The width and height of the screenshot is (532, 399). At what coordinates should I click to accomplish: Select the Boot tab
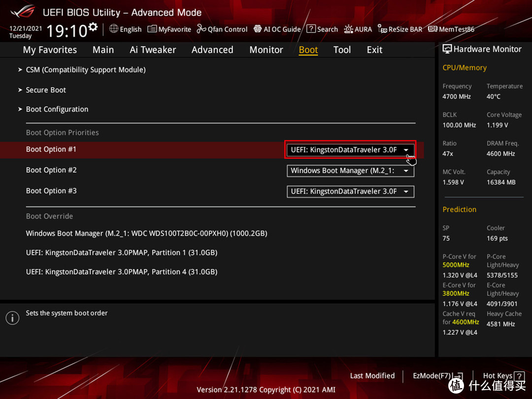point(308,50)
